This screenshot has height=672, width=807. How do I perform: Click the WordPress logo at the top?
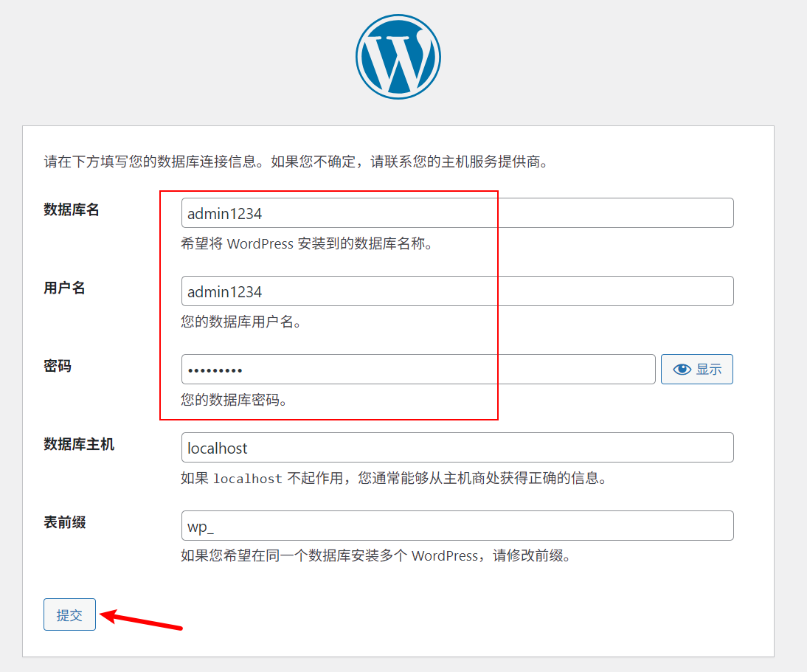(x=398, y=57)
